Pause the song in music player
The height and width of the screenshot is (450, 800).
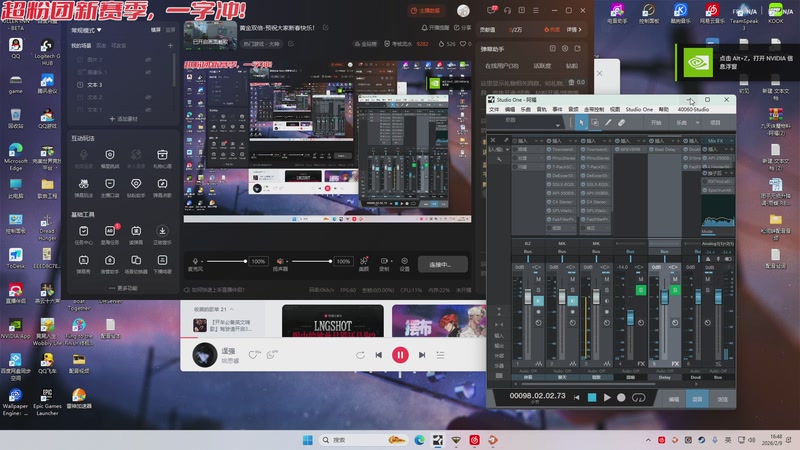400,355
